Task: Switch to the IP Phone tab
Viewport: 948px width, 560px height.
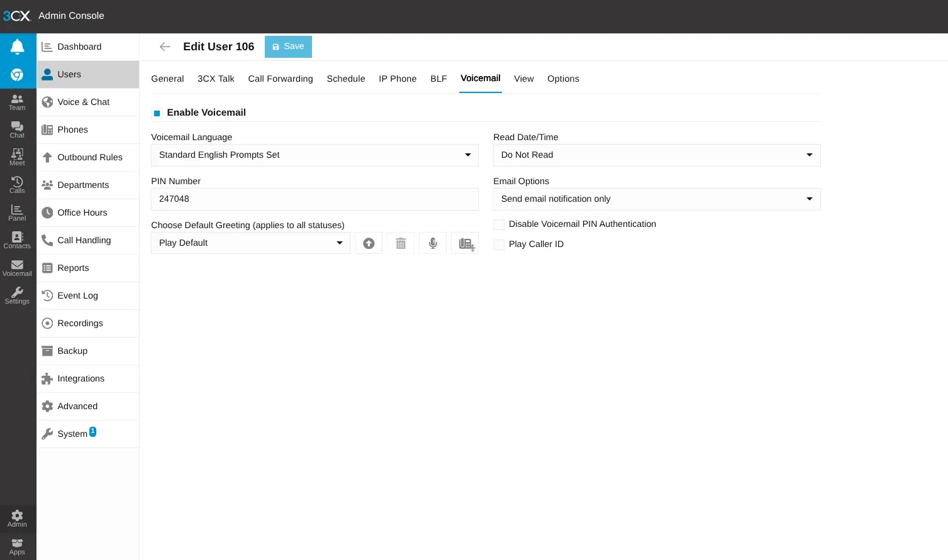Action: [x=398, y=79]
